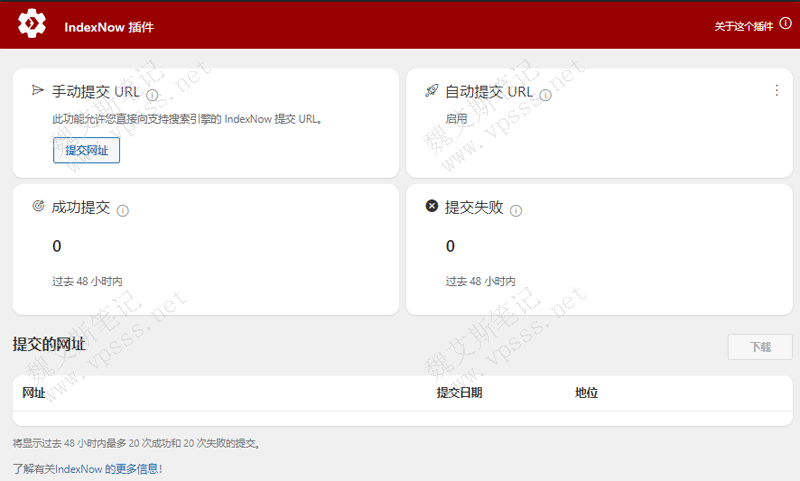The image size is (800, 481).
Task: Click the 启用 status text under 自动提交 URL
Action: tap(456, 118)
